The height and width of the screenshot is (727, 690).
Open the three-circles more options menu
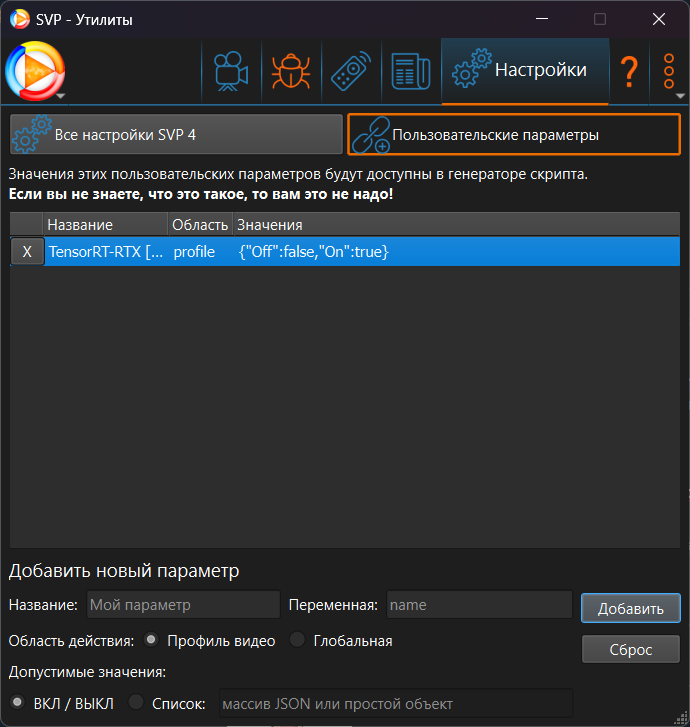pyautogui.click(x=669, y=71)
